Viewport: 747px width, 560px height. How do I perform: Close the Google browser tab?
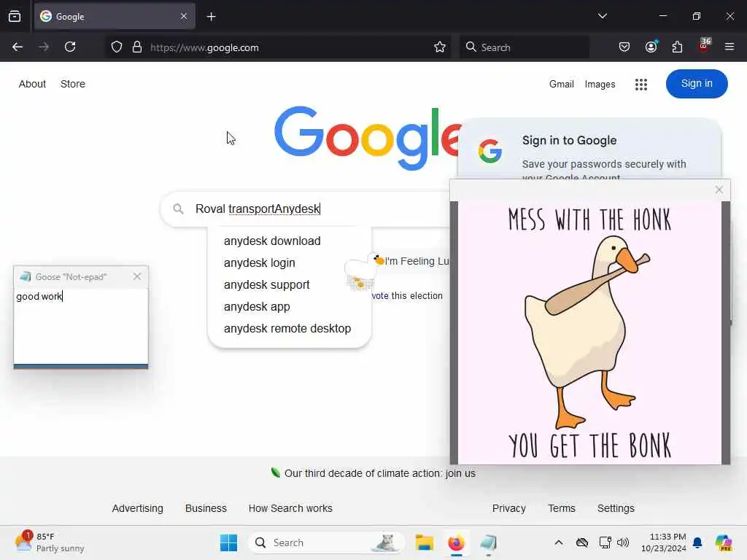click(x=184, y=16)
